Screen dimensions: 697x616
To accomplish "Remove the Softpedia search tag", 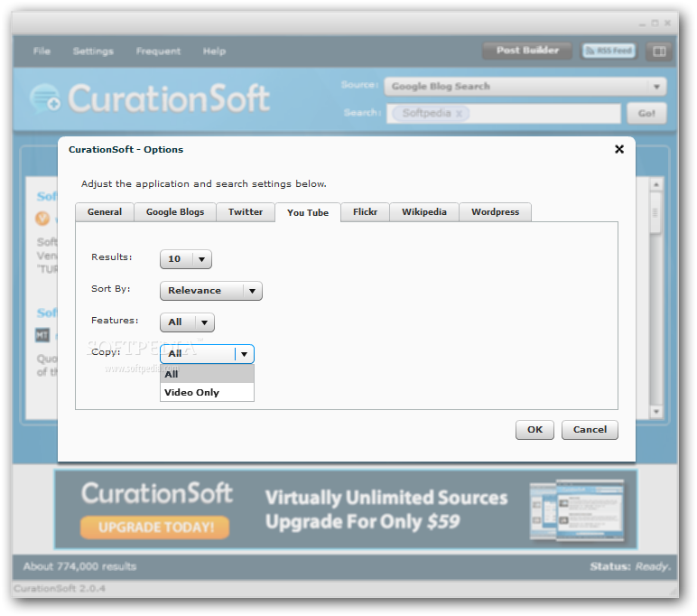I will 460,114.
